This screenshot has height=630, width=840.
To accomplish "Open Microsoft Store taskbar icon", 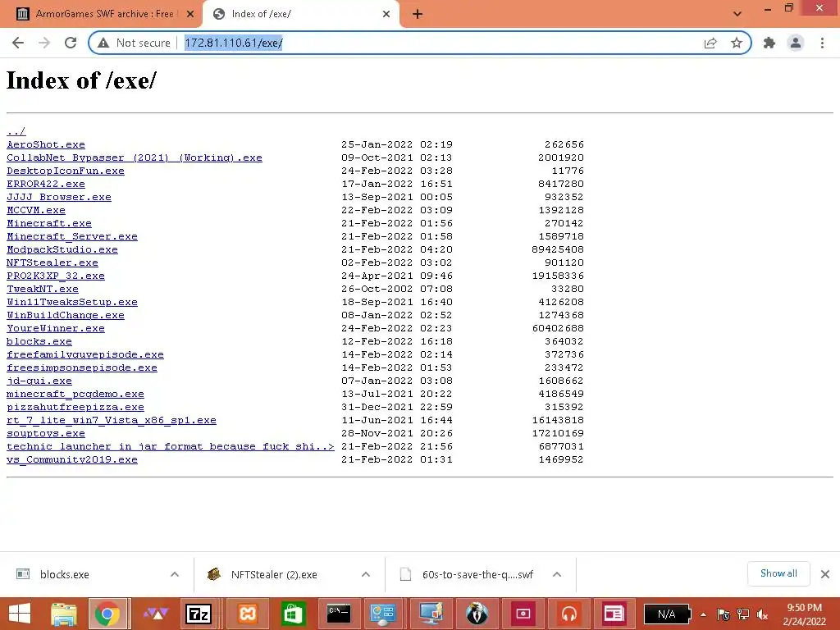I will coord(293,614).
